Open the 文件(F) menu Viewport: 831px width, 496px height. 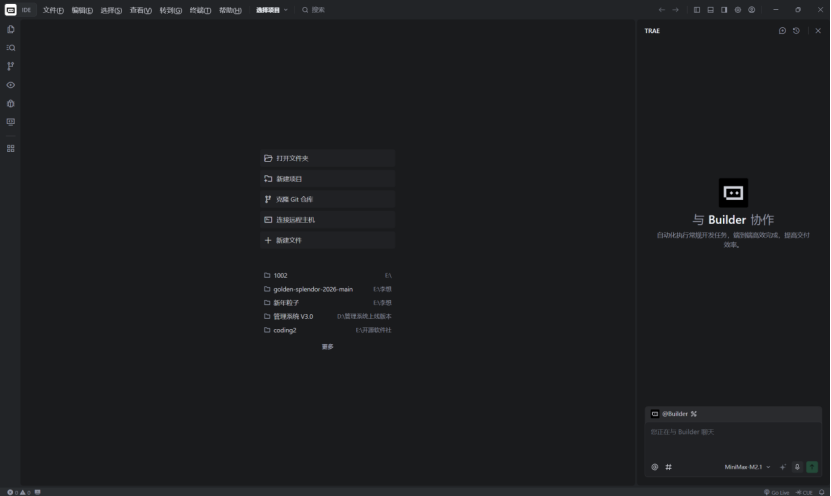(53, 10)
